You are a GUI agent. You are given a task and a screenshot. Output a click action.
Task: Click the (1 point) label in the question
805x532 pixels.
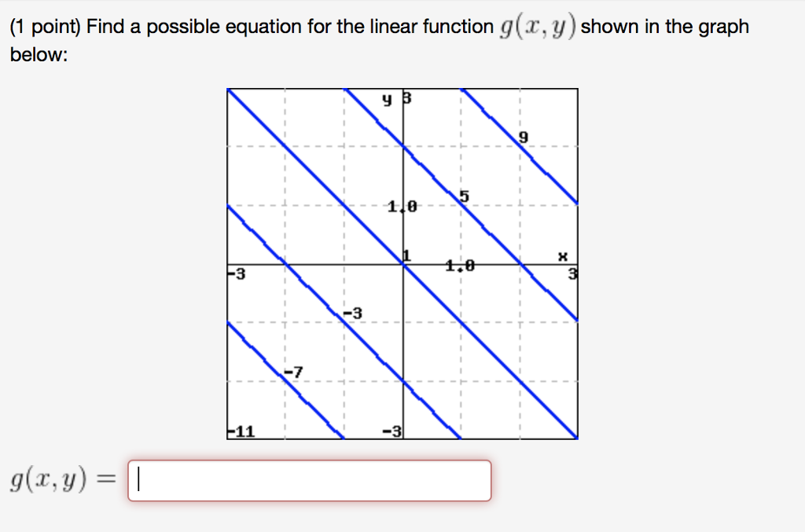45,26
